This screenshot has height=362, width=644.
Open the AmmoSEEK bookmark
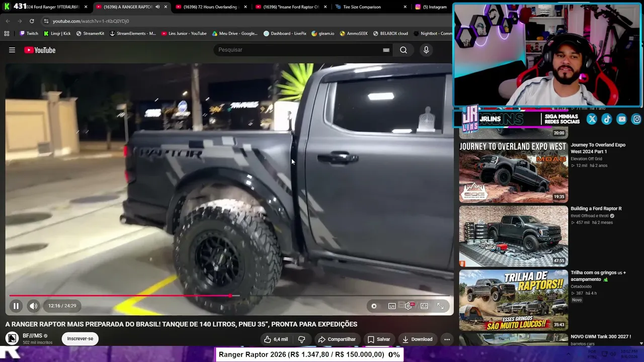pyautogui.click(x=354, y=34)
